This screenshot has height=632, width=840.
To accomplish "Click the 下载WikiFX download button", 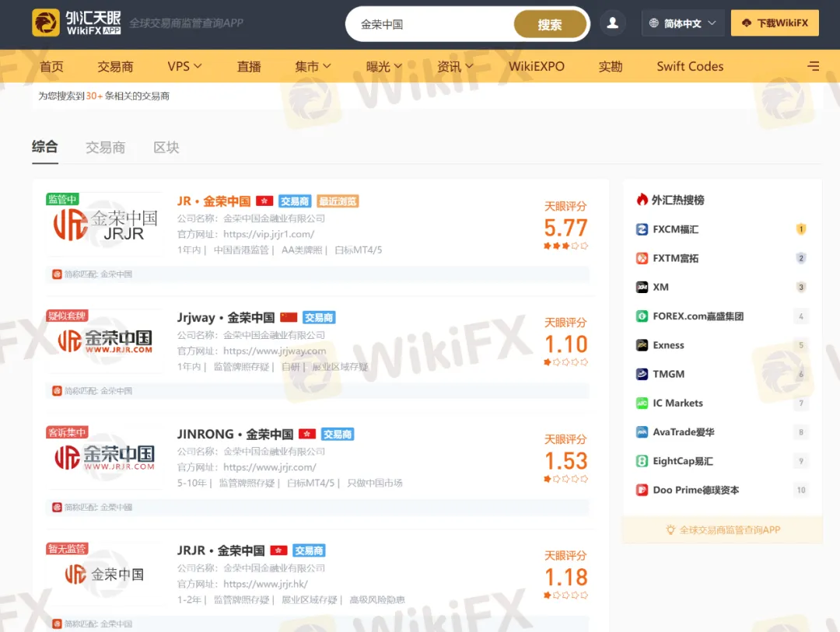I will tap(775, 23).
